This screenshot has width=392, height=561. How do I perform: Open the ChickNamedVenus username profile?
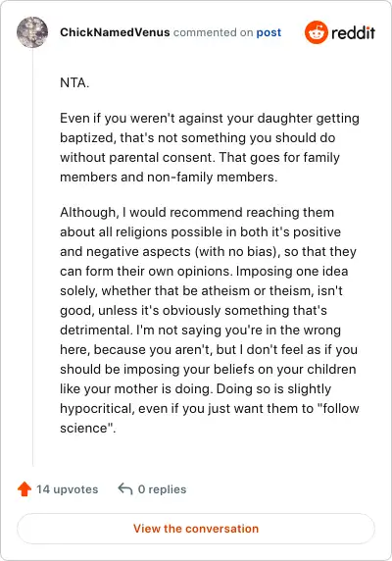[x=115, y=32]
